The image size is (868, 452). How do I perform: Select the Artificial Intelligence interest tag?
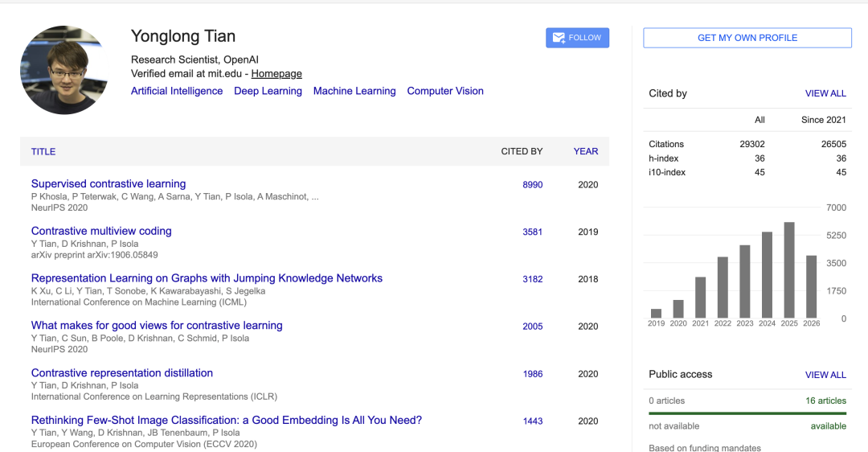[177, 91]
